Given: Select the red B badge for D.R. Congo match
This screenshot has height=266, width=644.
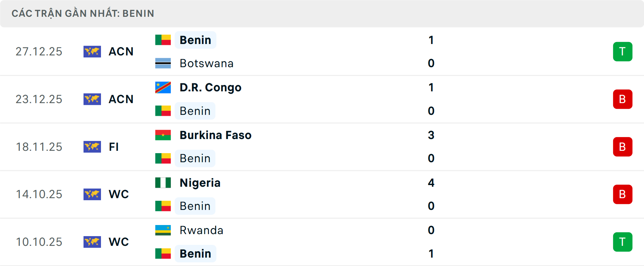Looking at the screenshot, I should [623, 99].
